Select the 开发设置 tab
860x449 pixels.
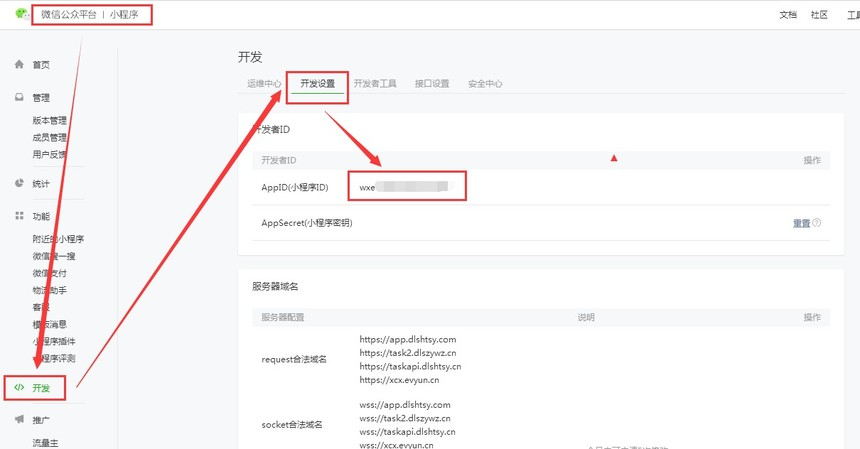pos(317,84)
